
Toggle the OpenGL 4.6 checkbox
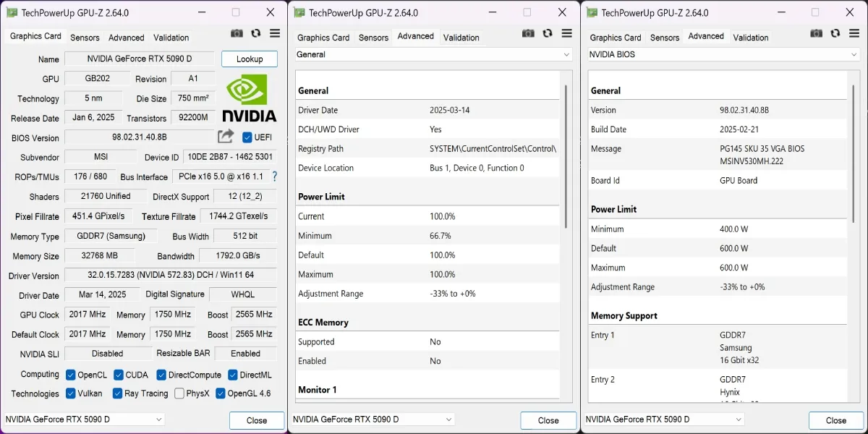(221, 393)
